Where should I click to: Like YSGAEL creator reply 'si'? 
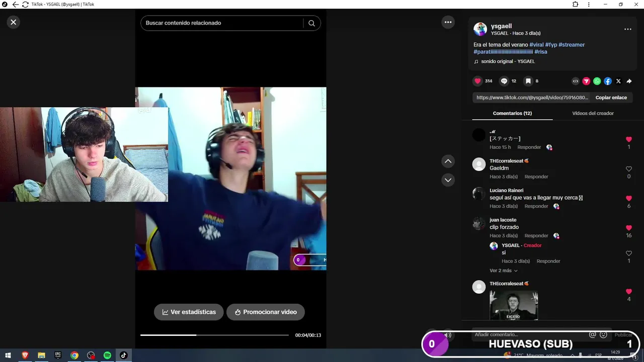628,253
